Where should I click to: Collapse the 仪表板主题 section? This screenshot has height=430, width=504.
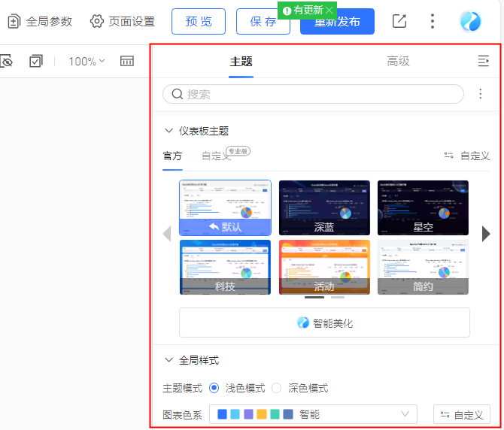pyautogui.click(x=169, y=131)
